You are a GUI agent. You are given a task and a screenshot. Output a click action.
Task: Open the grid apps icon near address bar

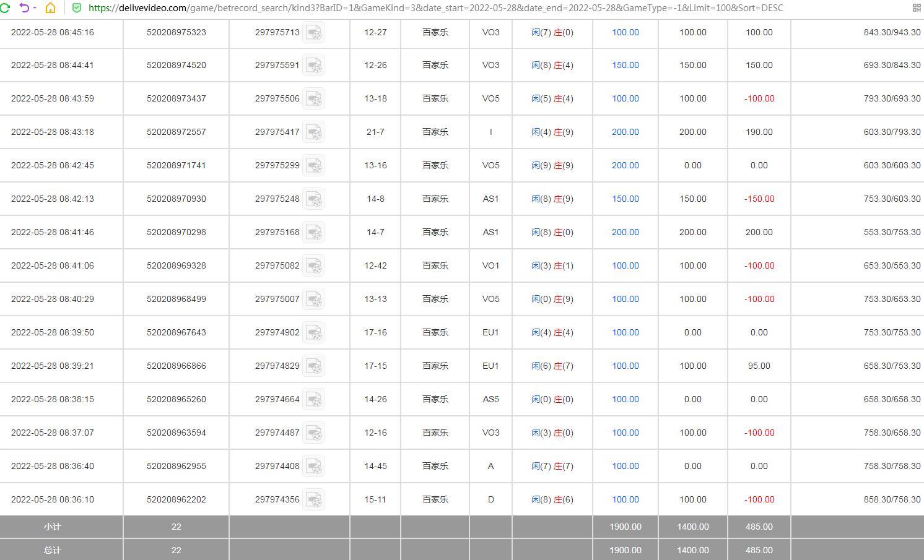(917, 8)
